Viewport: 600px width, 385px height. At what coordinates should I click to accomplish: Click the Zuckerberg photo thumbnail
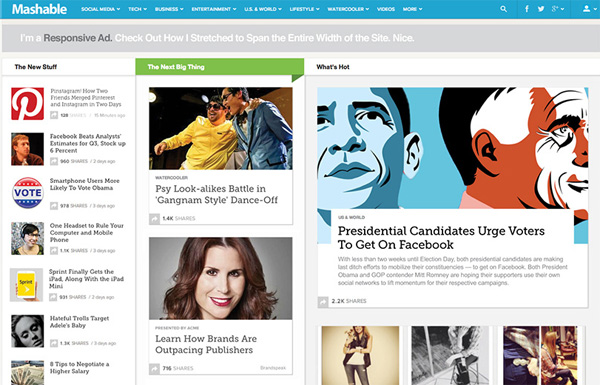tap(28, 149)
